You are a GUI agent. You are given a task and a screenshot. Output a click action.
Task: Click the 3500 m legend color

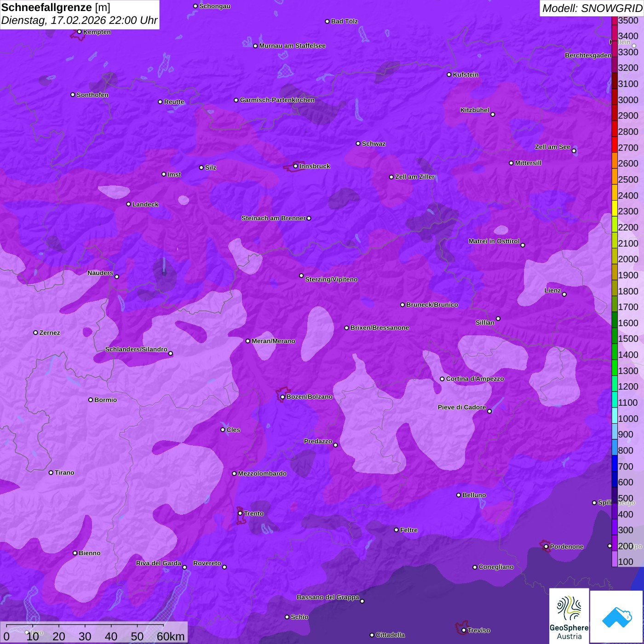coord(615,21)
